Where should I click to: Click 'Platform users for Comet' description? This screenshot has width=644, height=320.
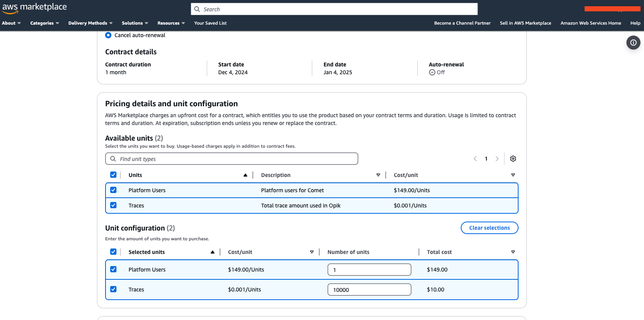292,190
